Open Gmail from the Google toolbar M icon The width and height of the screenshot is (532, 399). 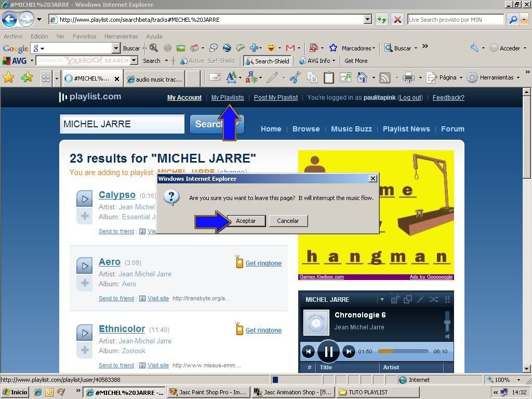pyautogui.click(x=290, y=48)
